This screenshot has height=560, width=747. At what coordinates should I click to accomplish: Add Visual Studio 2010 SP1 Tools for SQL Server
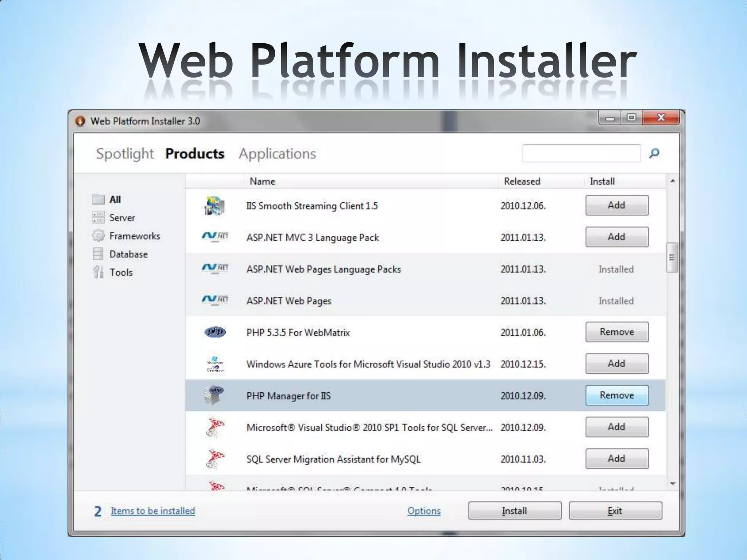[x=617, y=427]
